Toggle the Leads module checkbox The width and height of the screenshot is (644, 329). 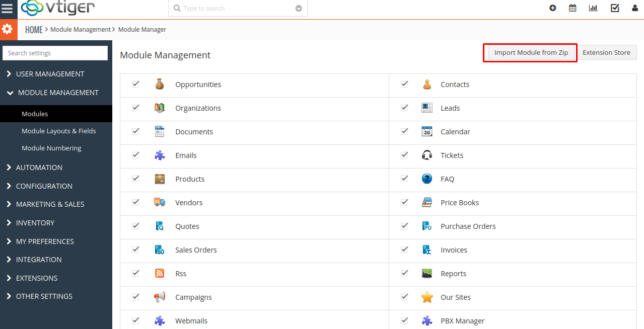404,108
